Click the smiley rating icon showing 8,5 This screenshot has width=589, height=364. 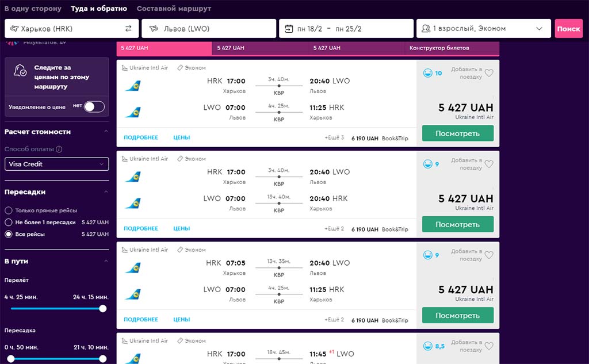tap(427, 346)
